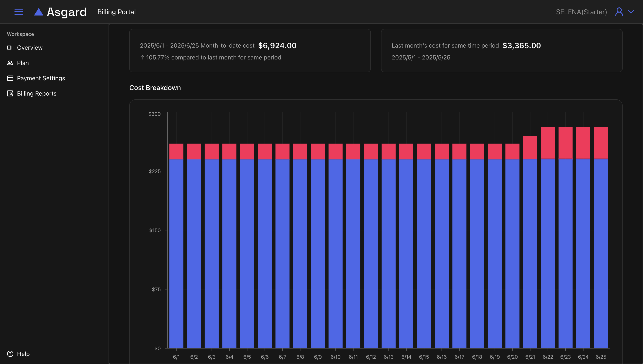Screen dimensions: 643x364
Task: Click the Payment Settings card icon
Action: 10,78
